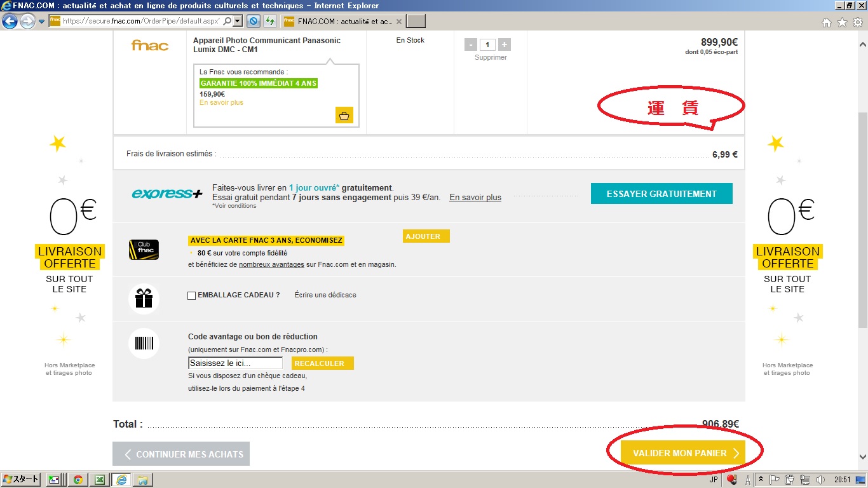Click the page scrollbar down arrow
The image size is (868, 488).
click(862, 457)
